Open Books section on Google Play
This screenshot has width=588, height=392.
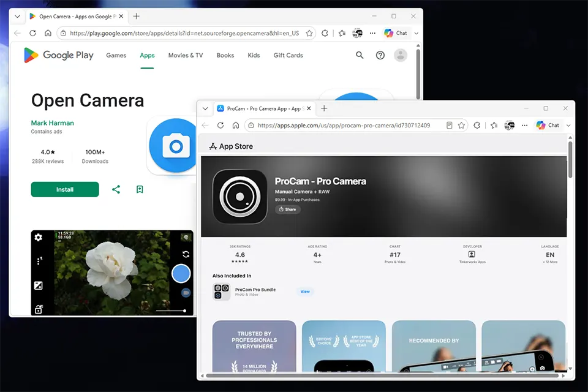coord(225,55)
